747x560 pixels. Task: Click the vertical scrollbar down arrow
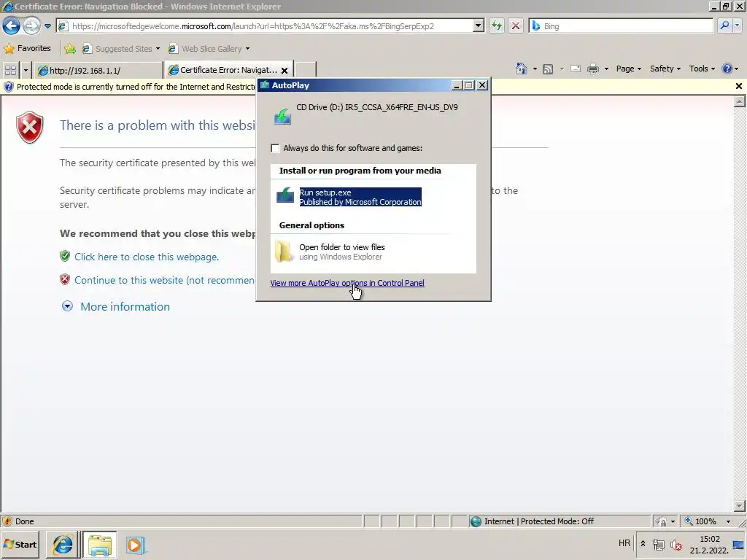coord(740,506)
